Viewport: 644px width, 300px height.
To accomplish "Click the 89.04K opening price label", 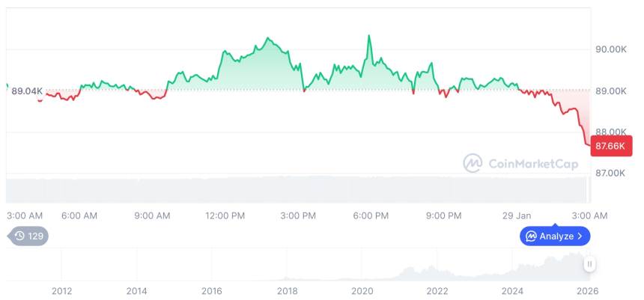I will pyautogui.click(x=27, y=91).
